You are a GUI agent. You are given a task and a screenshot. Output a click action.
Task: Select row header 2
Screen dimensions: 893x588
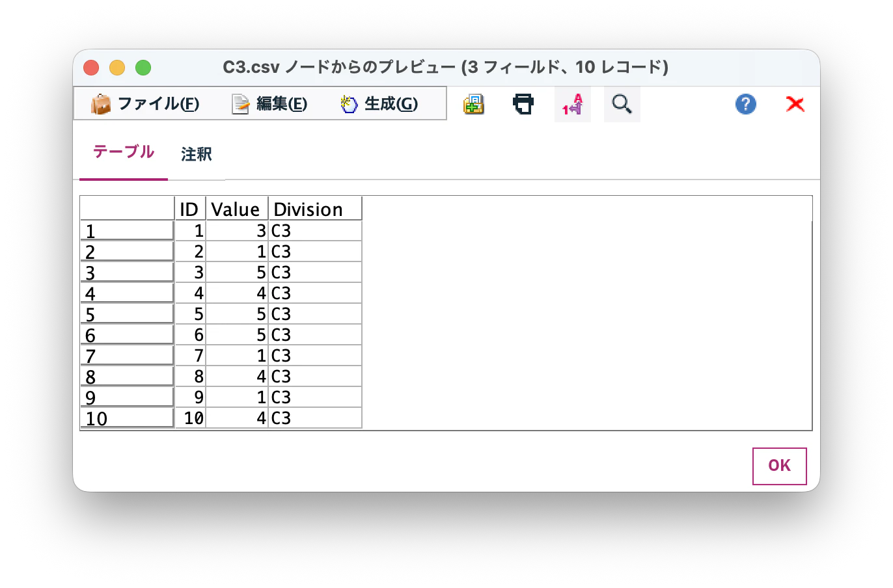tap(127, 252)
